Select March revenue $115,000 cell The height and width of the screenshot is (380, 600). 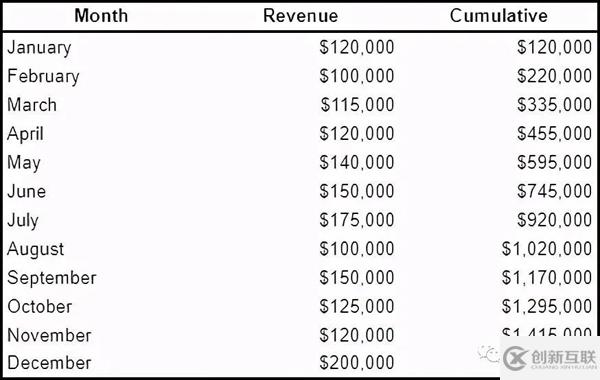tap(357, 105)
